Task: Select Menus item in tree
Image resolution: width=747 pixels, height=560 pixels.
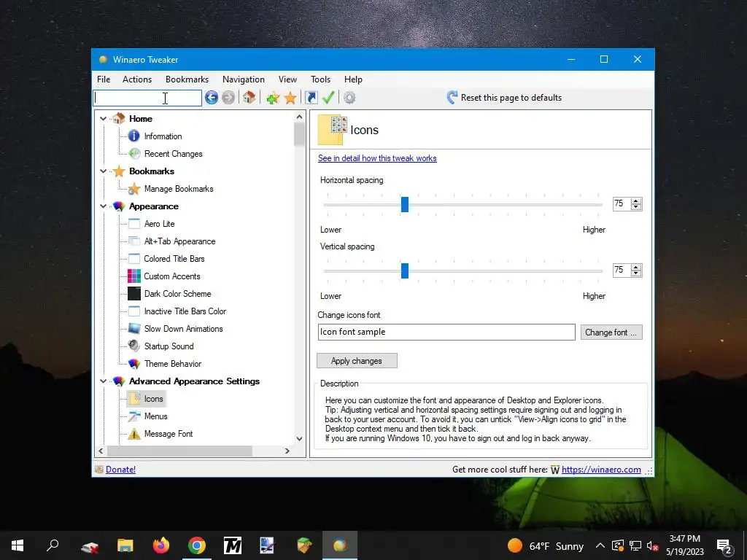Action: coord(156,416)
